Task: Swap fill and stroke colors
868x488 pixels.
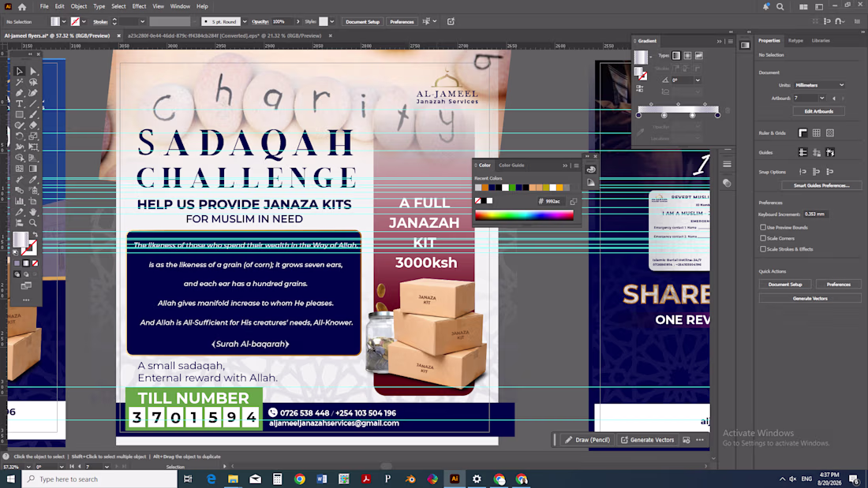Action: click(35, 235)
